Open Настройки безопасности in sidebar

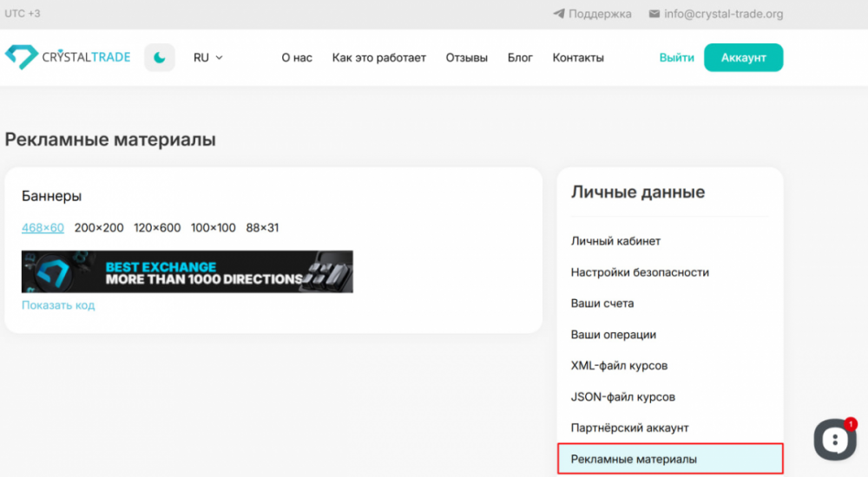tap(640, 272)
